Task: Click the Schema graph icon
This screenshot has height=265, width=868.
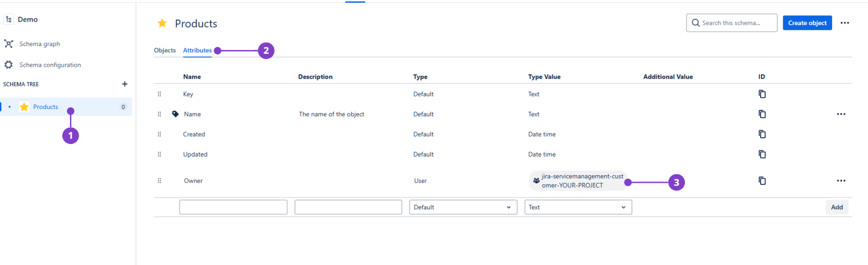Action: 9,44
